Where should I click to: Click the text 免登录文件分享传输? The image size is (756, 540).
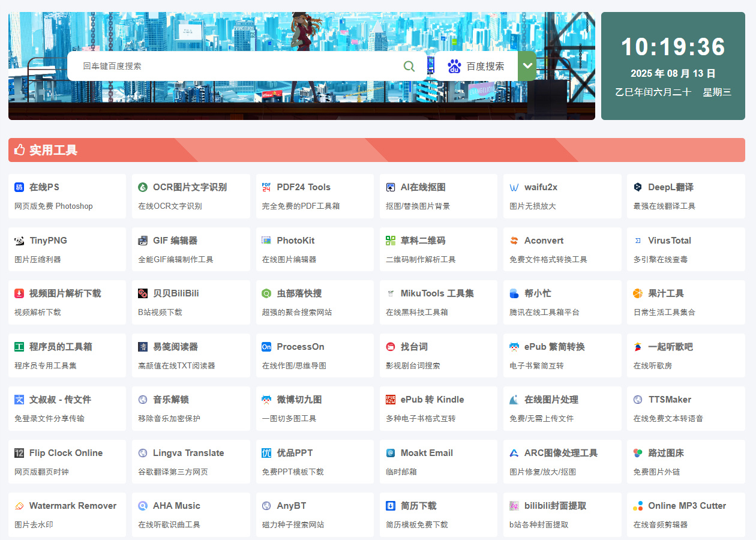pyautogui.click(x=49, y=418)
